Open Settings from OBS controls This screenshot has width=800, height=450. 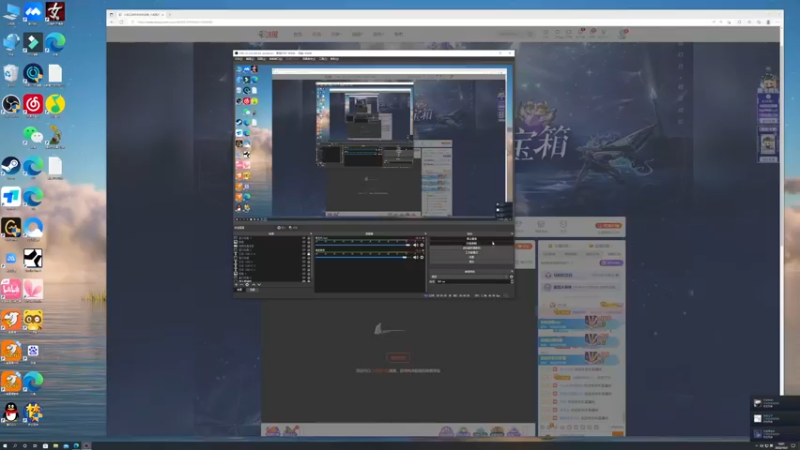click(472, 257)
